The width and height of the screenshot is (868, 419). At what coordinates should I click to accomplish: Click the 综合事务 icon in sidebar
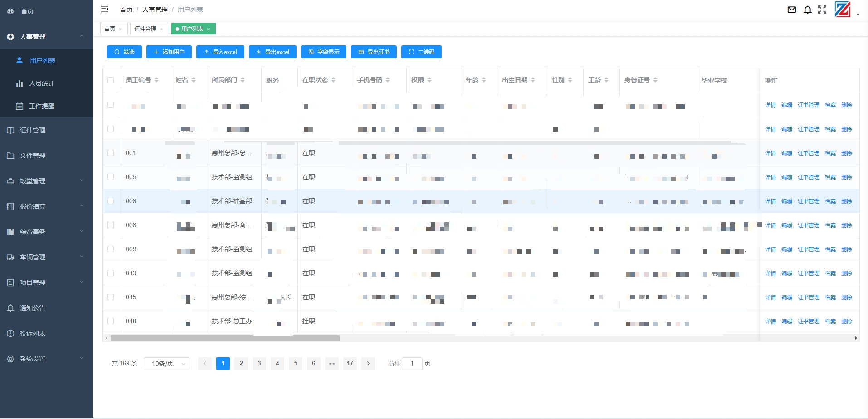click(x=10, y=232)
